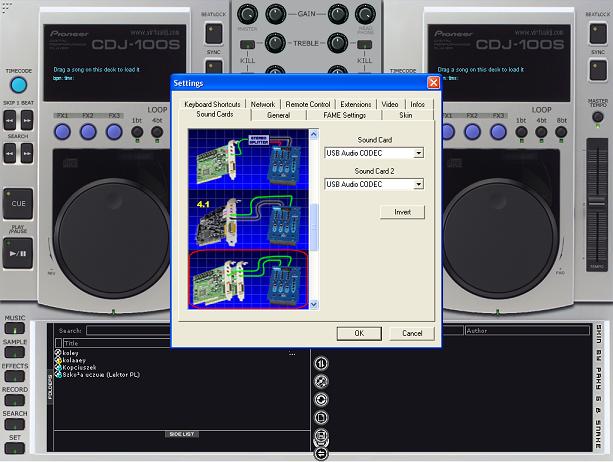Select the song 'kolaney' in list

coord(74,360)
